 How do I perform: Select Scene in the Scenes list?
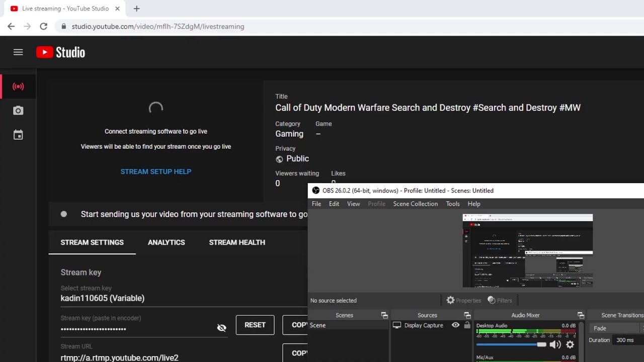[x=348, y=325]
